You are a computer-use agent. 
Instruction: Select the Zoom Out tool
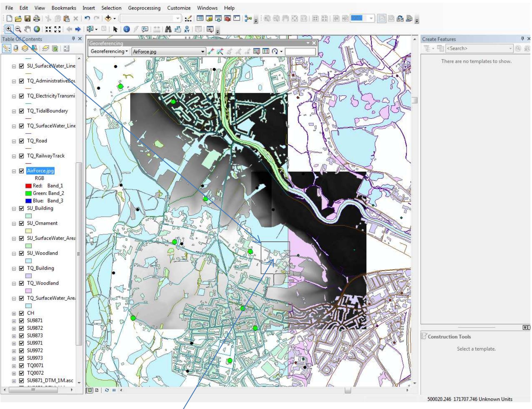18,29
